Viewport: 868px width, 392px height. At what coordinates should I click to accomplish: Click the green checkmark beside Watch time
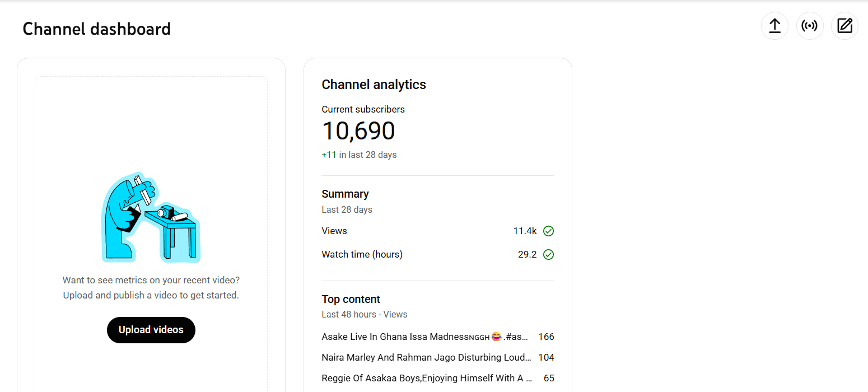pos(549,254)
